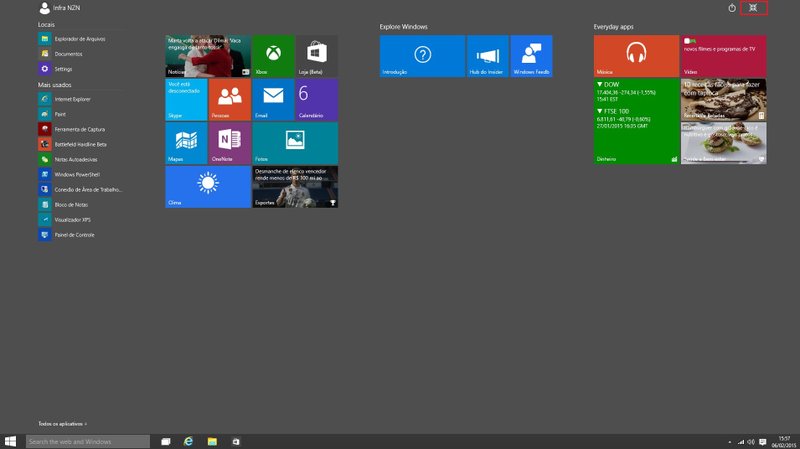The image size is (800, 449).
Task: Open Conexão de Área de Trabalho
Action: [x=81, y=189]
